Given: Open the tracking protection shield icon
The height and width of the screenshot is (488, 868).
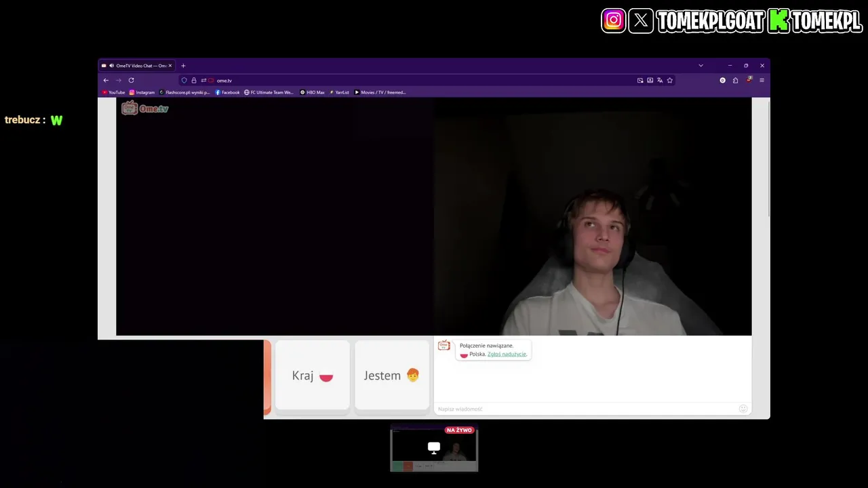Looking at the screenshot, I should pyautogui.click(x=184, y=80).
